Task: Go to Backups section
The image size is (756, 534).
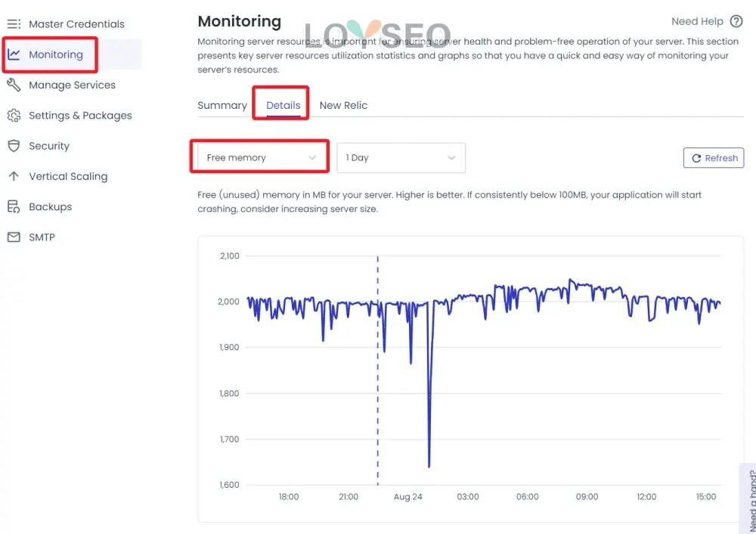Action: coord(50,206)
